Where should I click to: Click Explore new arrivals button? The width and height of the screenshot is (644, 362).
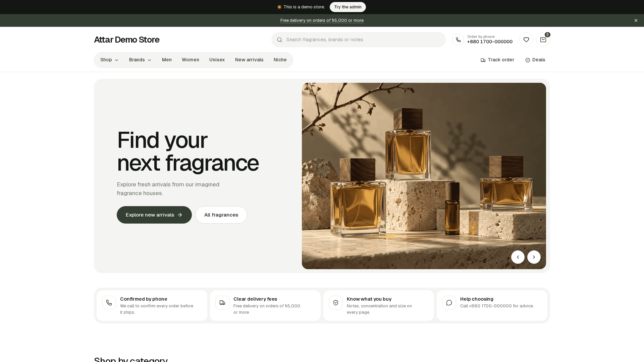tap(154, 215)
